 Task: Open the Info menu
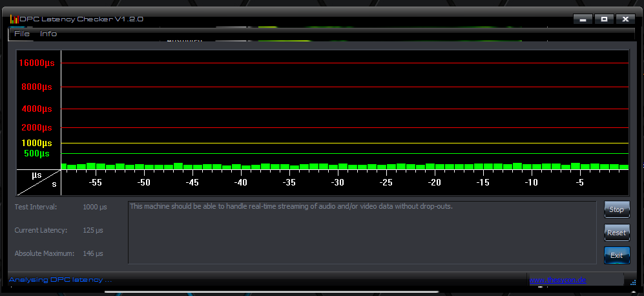[48, 34]
